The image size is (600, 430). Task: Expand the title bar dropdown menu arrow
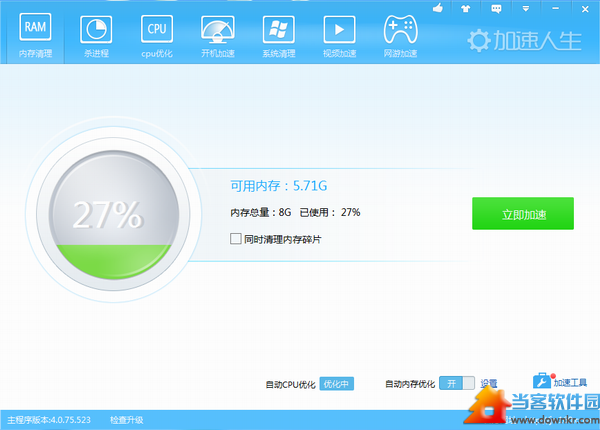click(x=526, y=8)
